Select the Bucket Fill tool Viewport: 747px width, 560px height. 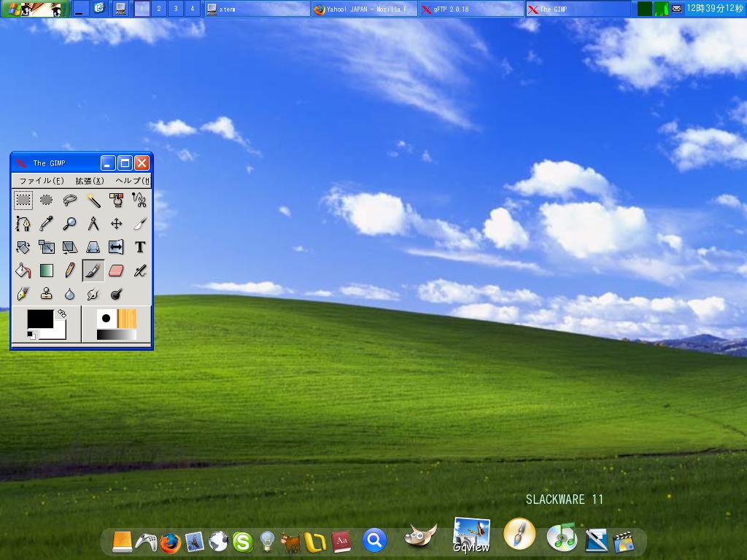22,271
